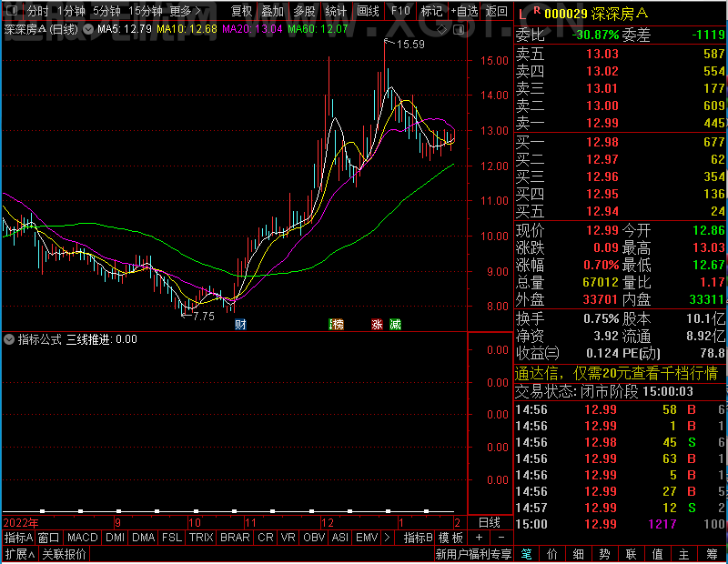The width and height of the screenshot is (728, 564).
Task: Switch to the 1分钟 period chart
Action: tap(72, 11)
